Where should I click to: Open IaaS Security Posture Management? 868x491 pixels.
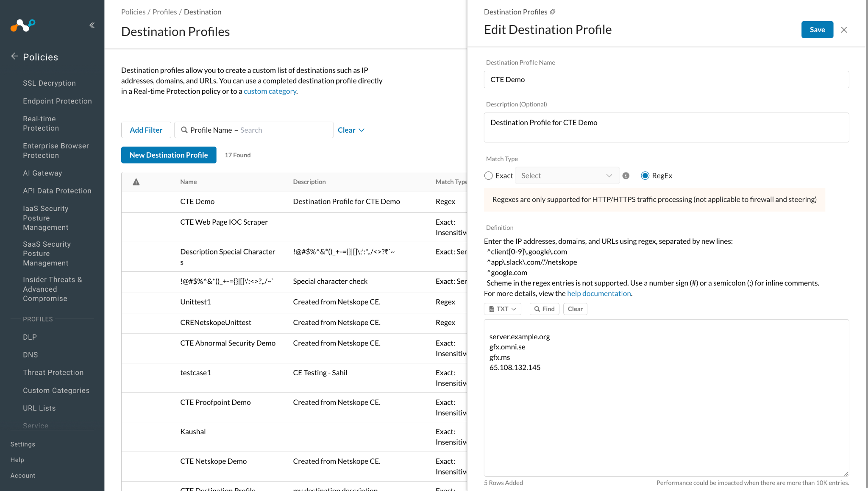click(46, 218)
